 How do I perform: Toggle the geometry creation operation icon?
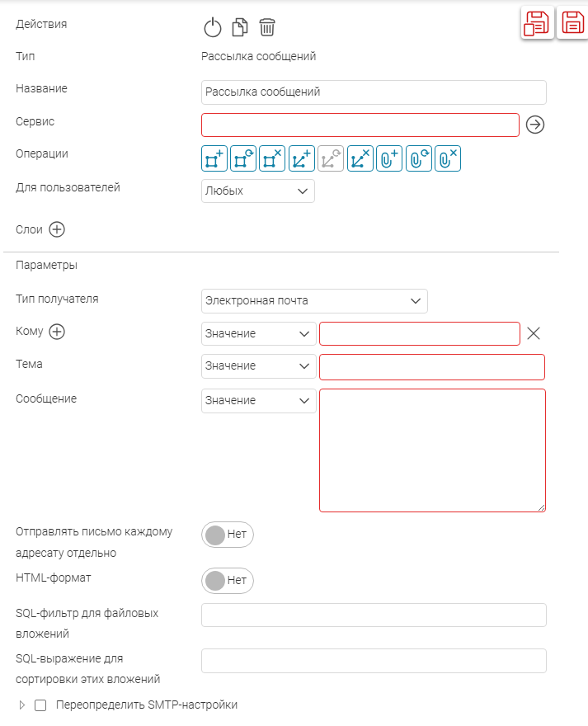click(302, 158)
